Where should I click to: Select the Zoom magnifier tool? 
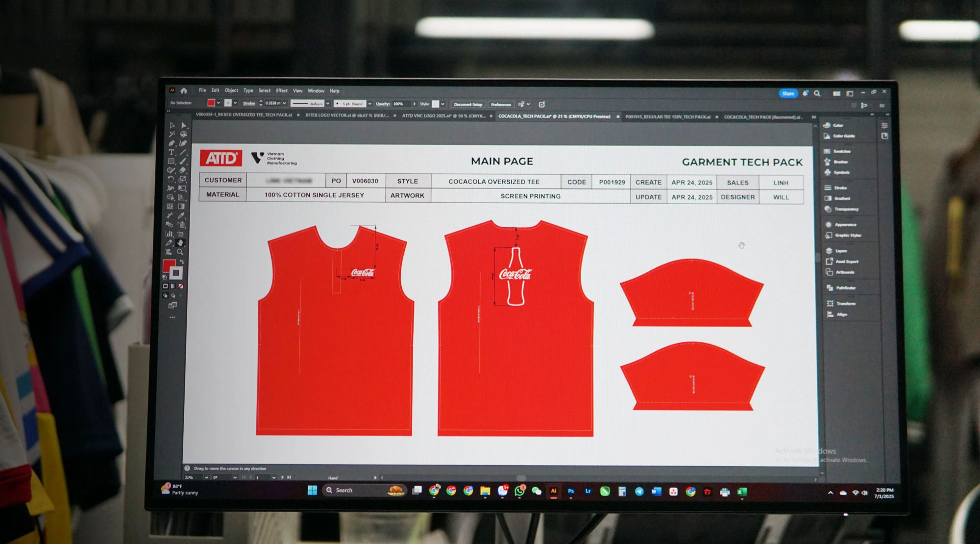coord(180,252)
